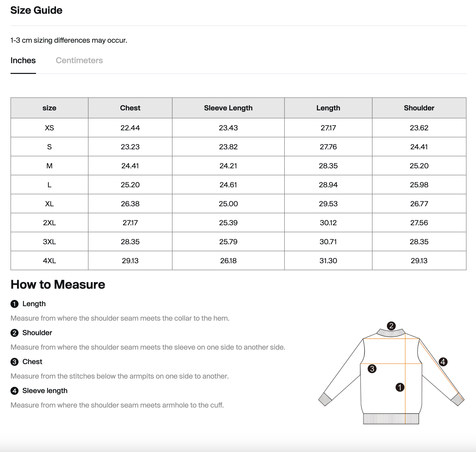Click marker 2 above the sweater collar
Image resolution: width=476 pixels, height=452 pixels.
pyautogui.click(x=391, y=326)
